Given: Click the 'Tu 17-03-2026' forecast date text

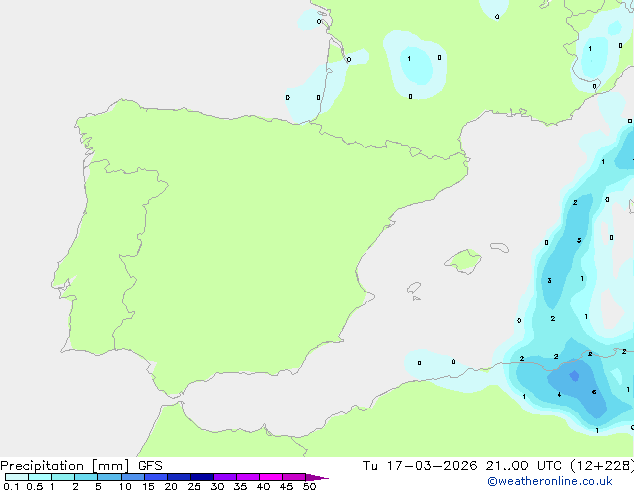Looking at the screenshot, I should tap(420, 466).
